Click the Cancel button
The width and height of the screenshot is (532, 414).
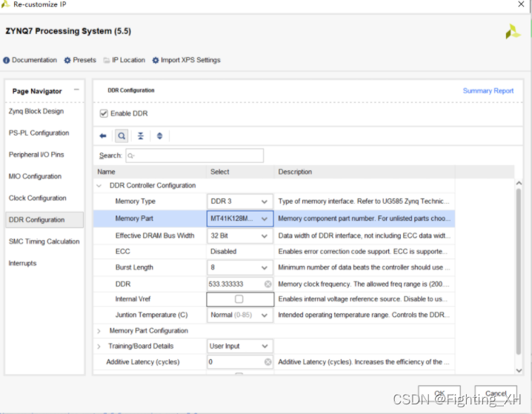pos(496,394)
